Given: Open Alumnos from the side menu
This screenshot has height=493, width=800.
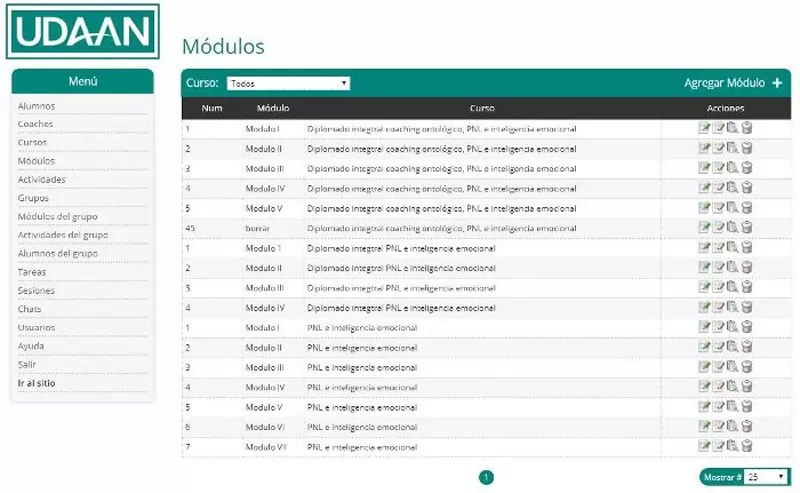Looking at the screenshot, I should tap(37, 106).
